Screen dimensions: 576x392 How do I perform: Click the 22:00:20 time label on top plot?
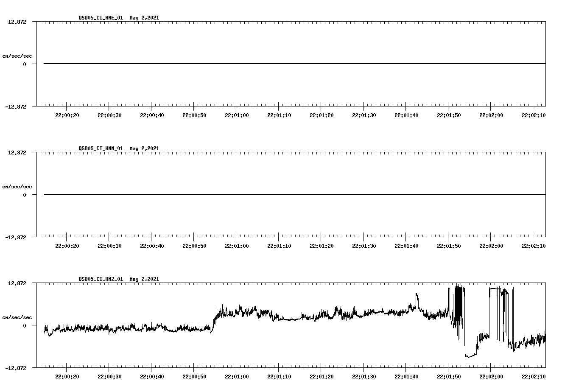tap(68, 114)
